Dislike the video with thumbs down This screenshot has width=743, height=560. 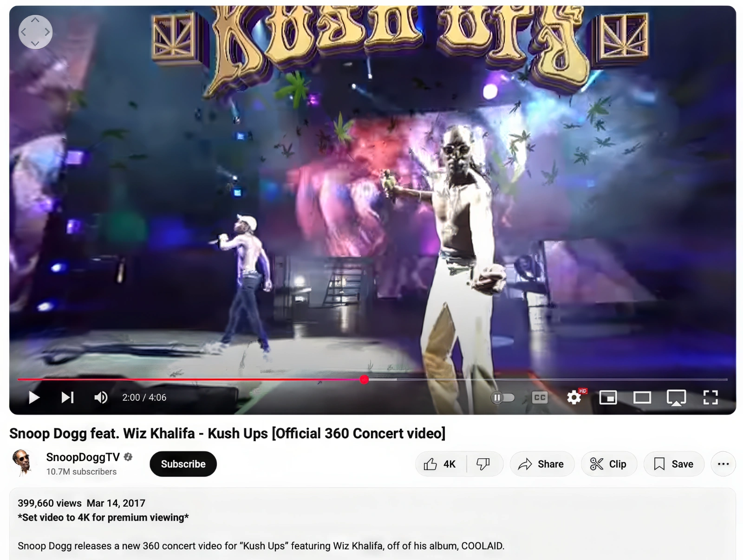click(483, 464)
